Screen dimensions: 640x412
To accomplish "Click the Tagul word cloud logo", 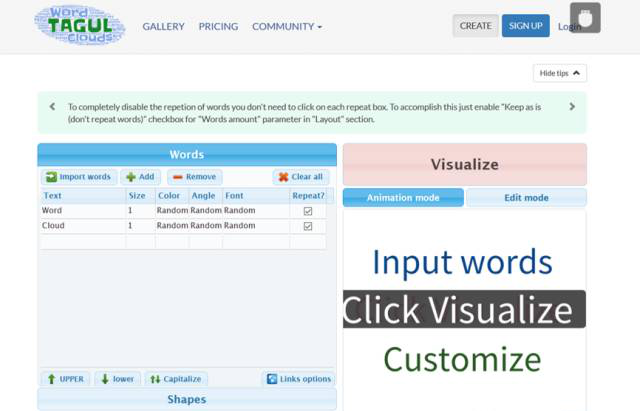I will click(x=80, y=27).
